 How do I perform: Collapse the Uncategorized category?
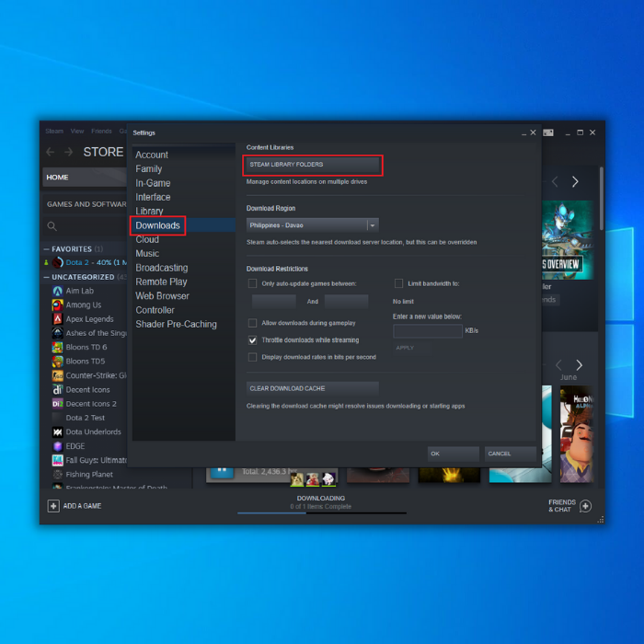46,277
